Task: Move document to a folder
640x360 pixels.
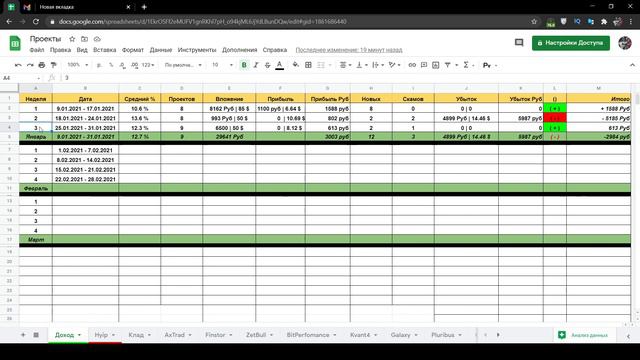Action: pyautogui.click(x=84, y=39)
